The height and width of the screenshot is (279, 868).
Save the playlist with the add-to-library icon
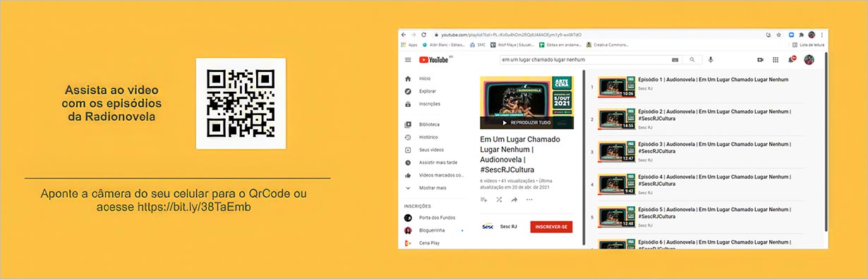(x=484, y=200)
